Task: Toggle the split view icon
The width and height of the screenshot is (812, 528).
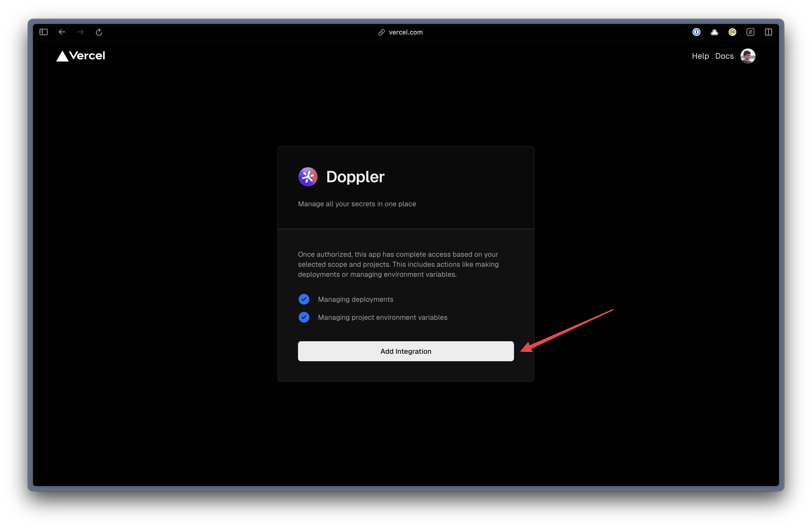Action: pos(768,32)
